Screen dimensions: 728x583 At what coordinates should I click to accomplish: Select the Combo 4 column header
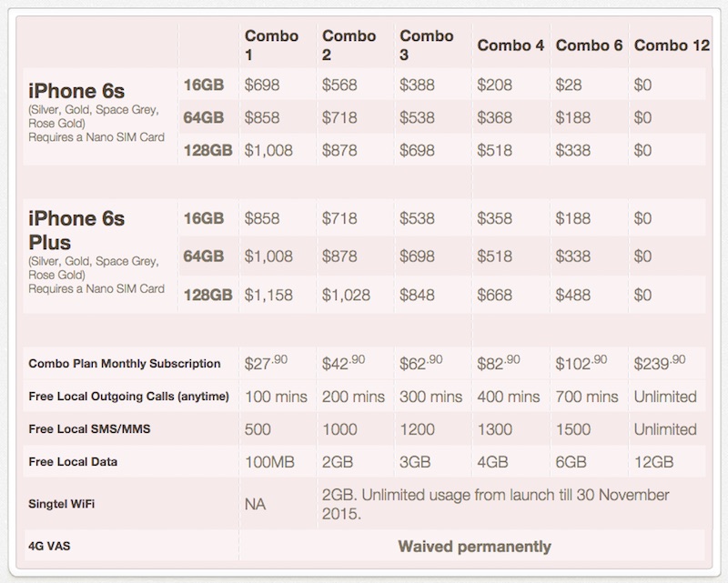click(x=510, y=45)
